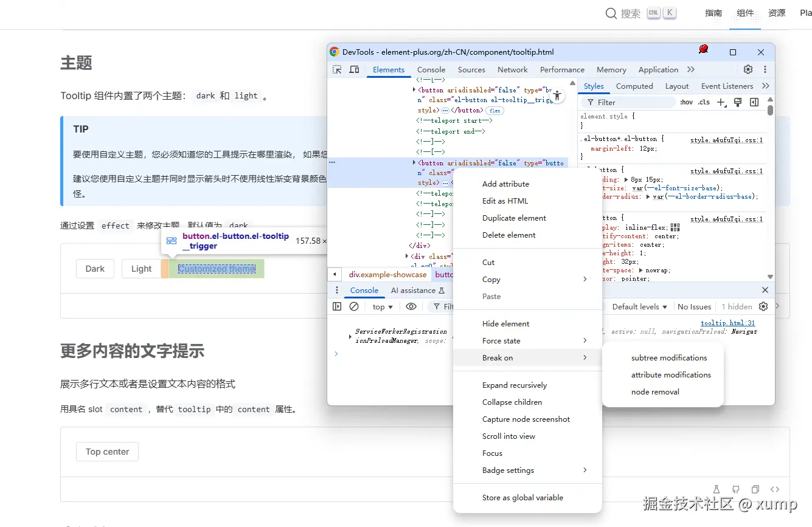Click the ellipsis gutter of selected node
Screen dimensions: 812x527
tap(332, 162)
